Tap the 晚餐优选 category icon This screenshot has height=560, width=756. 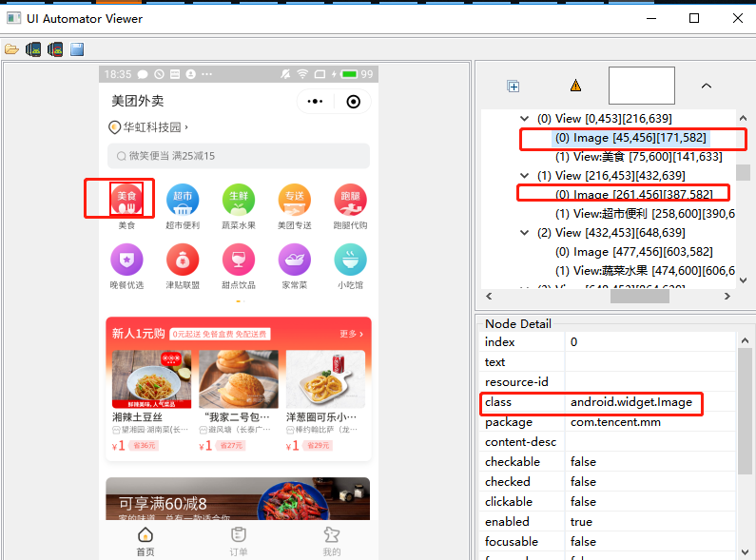(x=126, y=260)
